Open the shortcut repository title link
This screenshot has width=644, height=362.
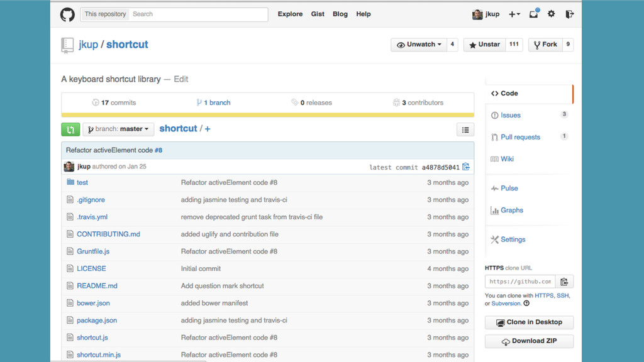127,45
